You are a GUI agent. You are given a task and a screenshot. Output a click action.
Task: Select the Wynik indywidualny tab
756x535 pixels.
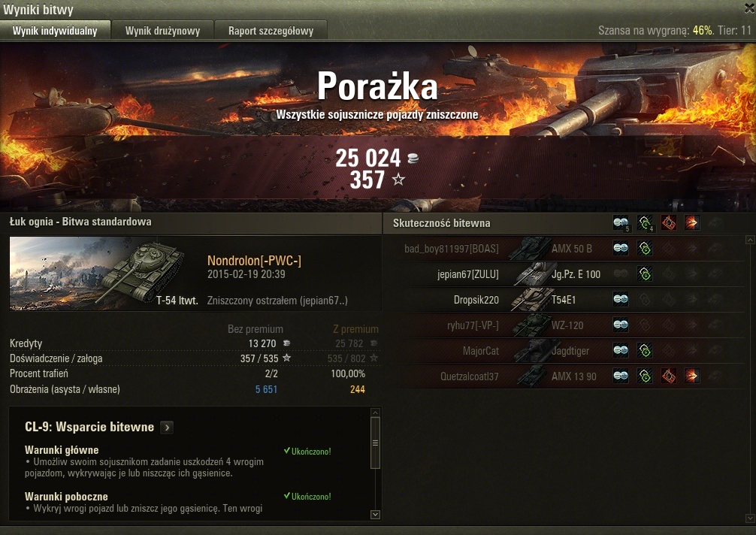(55, 31)
